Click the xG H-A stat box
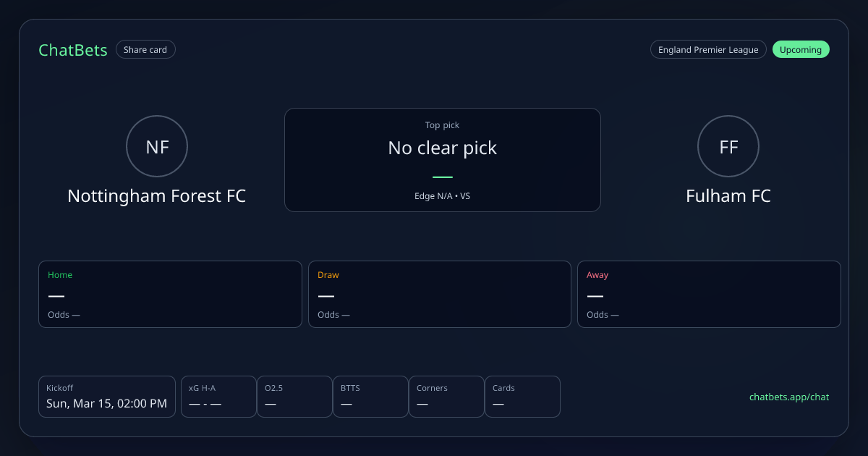This screenshot has height=456, width=868. 218,397
